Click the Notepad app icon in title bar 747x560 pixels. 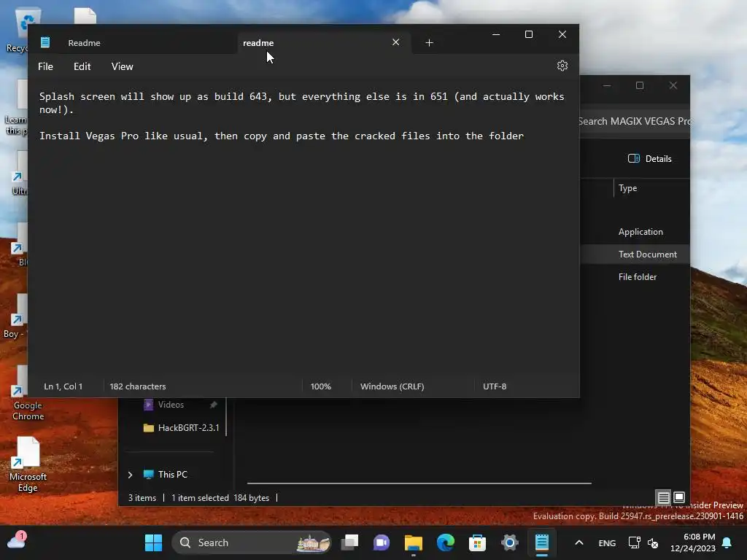click(45, 42)
